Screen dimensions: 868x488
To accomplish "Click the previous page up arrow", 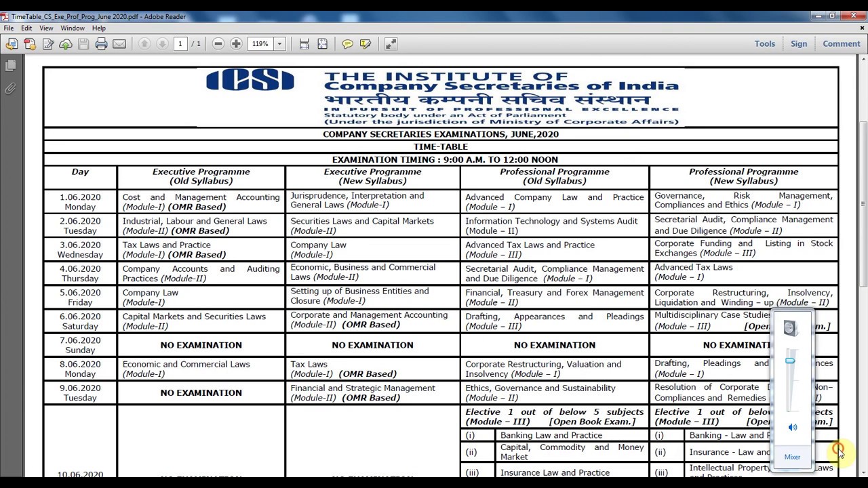I will point(144,43).
